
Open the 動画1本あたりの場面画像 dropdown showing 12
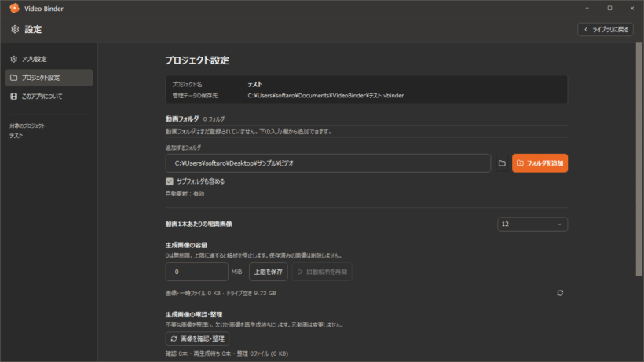(x=532, y=224)
